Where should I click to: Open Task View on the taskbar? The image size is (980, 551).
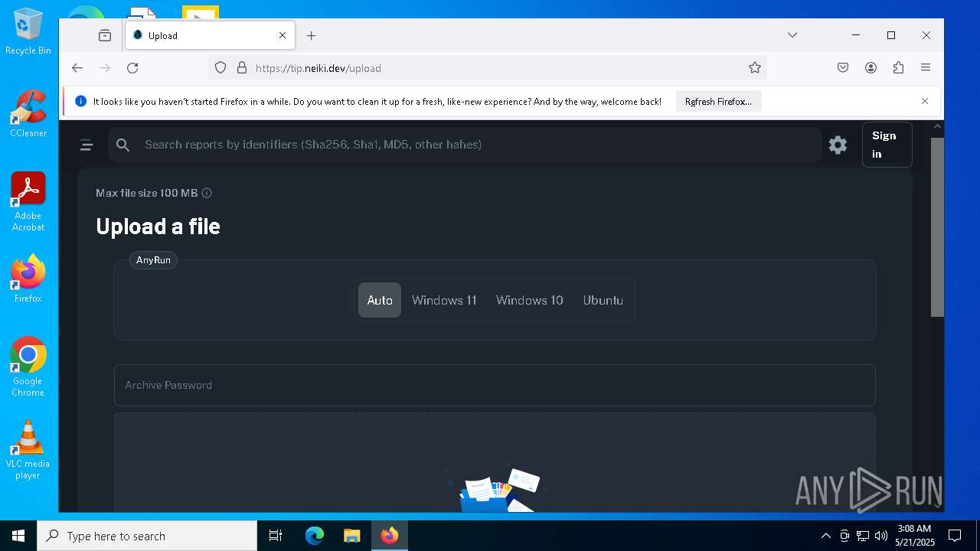click(276, 536)
